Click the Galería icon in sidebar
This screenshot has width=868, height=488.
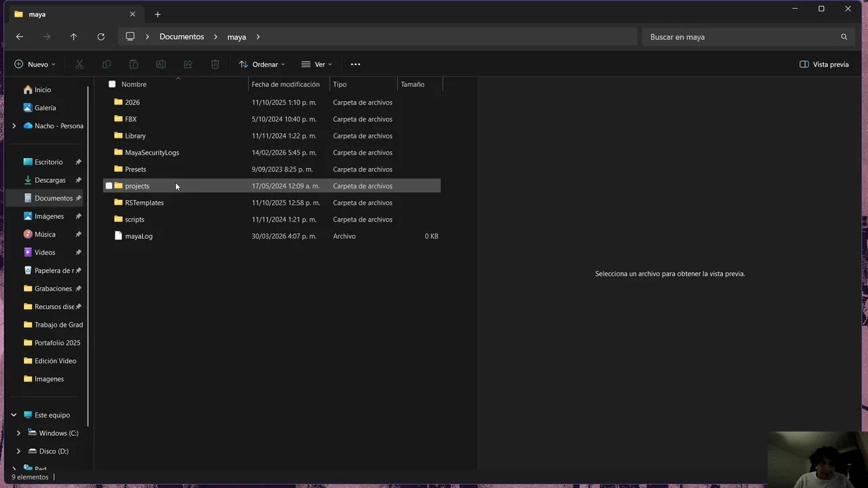click(x=28, y=108)
